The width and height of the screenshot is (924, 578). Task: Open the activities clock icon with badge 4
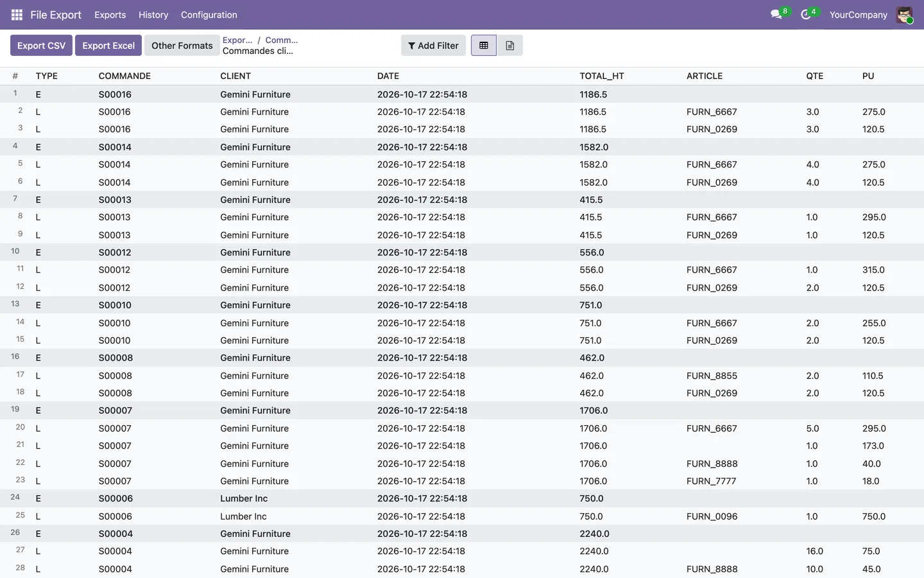pos(806,14)
